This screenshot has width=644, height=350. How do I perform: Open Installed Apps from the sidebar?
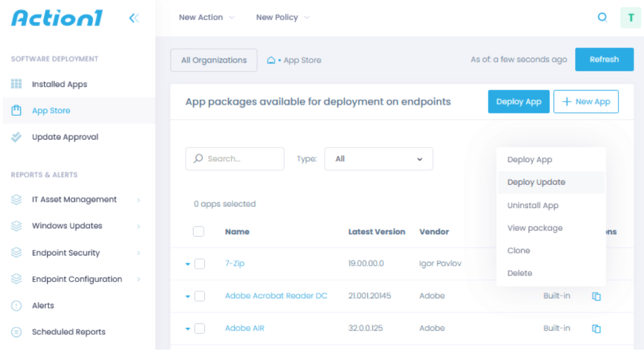(x=59, y=84)
